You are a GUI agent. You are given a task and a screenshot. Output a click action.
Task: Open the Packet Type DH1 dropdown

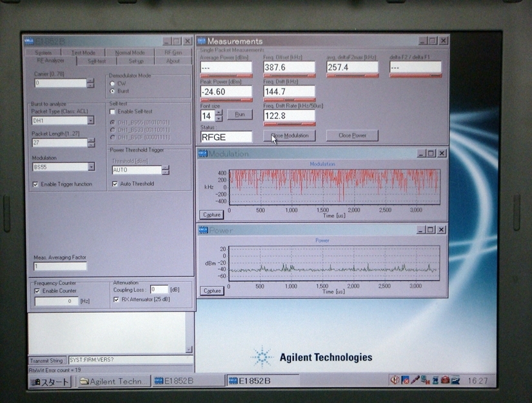[x=90, y=121]
